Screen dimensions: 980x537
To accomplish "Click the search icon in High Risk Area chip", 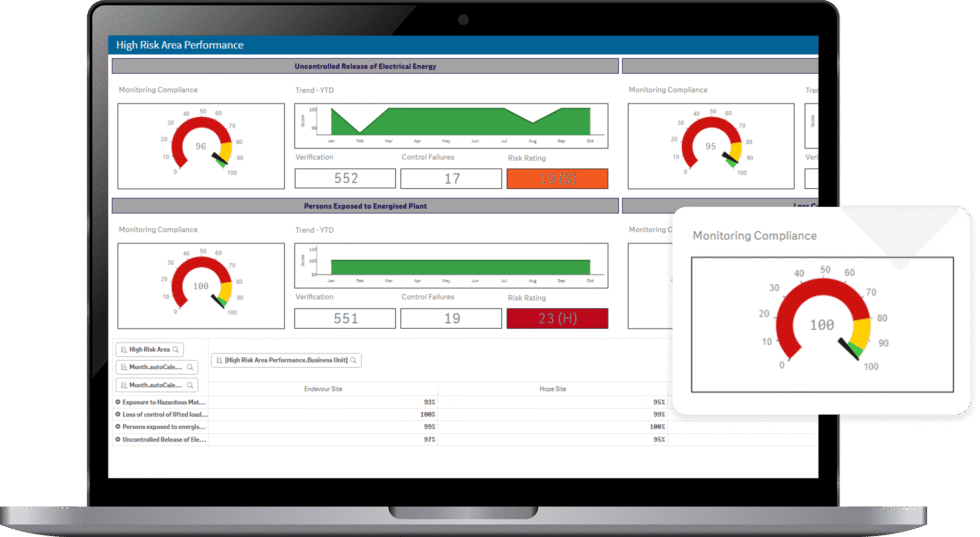I will tap(176, 349).
